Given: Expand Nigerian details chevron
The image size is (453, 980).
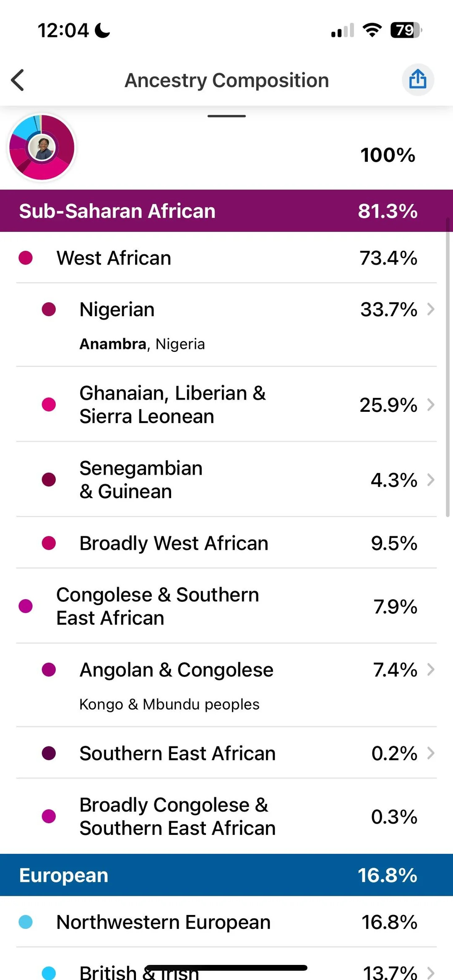Looking at the screenshot, I should (431, 309).
